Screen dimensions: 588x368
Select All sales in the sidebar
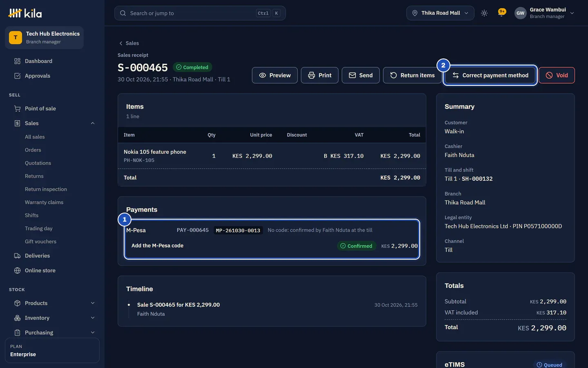click(35, 137)
